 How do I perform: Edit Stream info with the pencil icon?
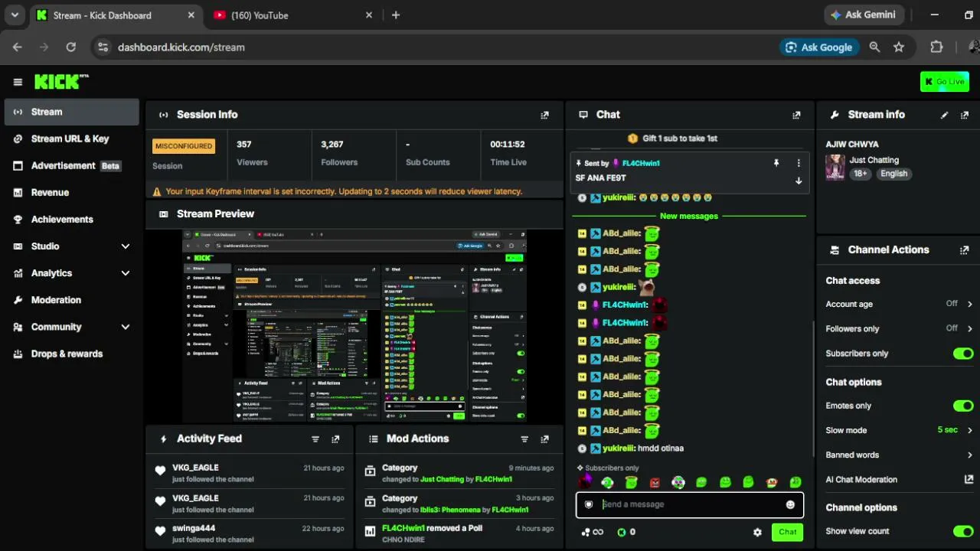click(x=944, y=115)
